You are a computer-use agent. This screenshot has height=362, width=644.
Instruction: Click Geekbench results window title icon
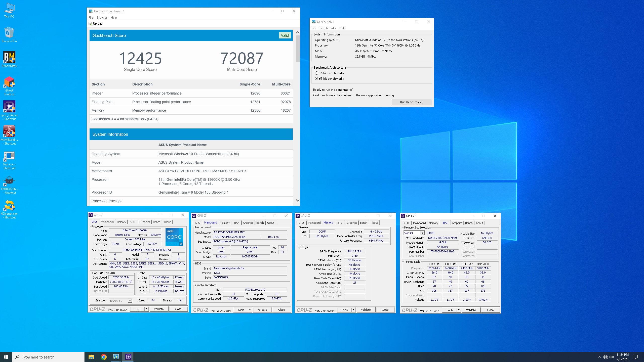tap(91, 11)
